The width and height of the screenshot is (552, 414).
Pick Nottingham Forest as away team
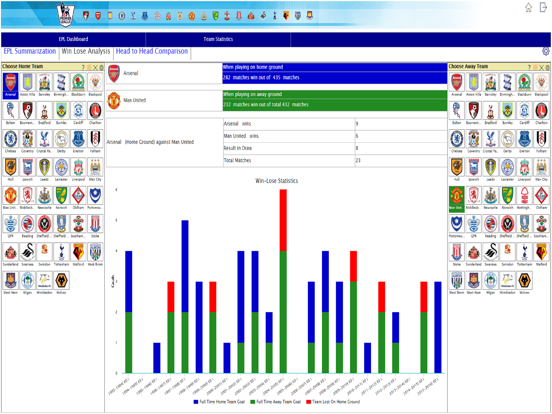[x=524, y=197]
